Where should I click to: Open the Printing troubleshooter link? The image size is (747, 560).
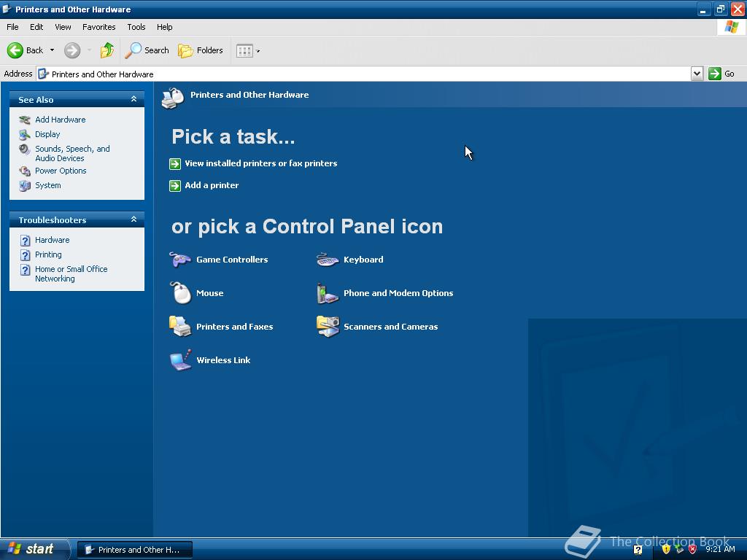tap(48, 254)
